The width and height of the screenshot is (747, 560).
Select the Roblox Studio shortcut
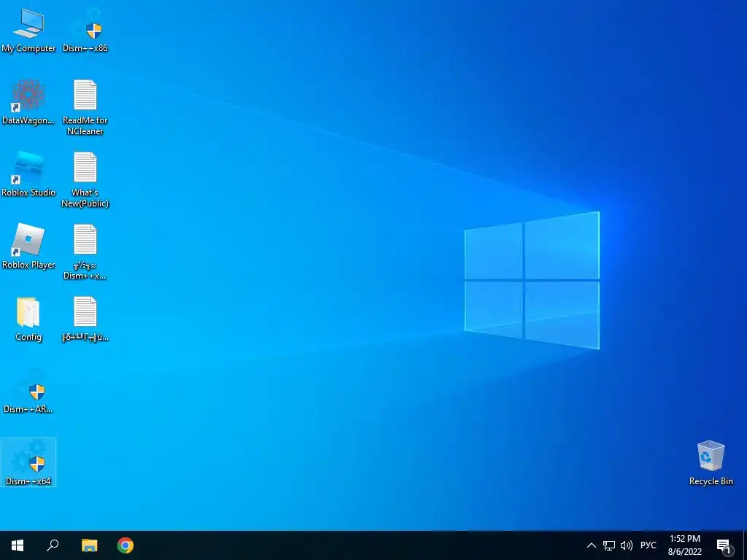[28, 174]
